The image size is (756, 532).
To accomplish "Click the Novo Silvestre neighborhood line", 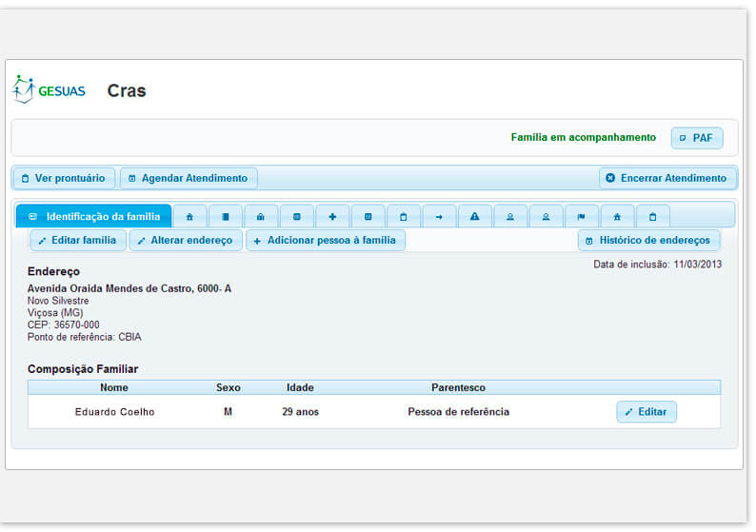I will [x=58, y=301].
